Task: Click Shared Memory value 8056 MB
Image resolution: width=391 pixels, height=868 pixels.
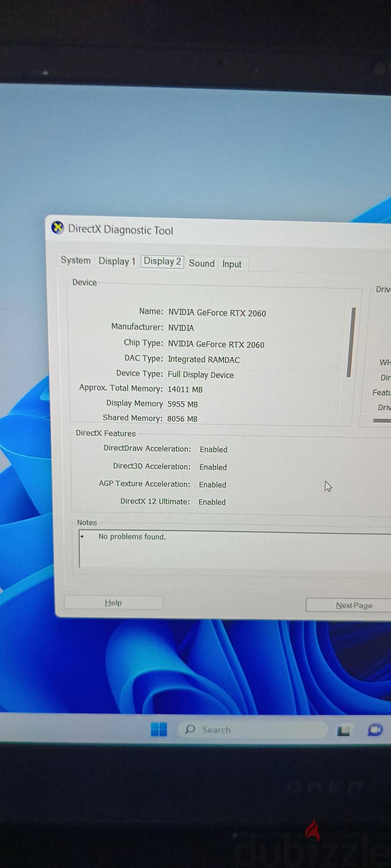Action: click(182, 419)
